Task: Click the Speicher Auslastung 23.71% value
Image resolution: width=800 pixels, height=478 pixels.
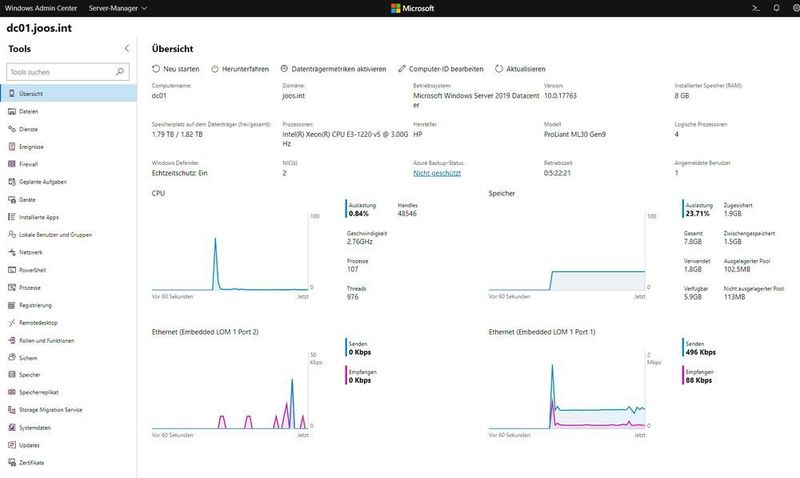Action: pos(697,214)
